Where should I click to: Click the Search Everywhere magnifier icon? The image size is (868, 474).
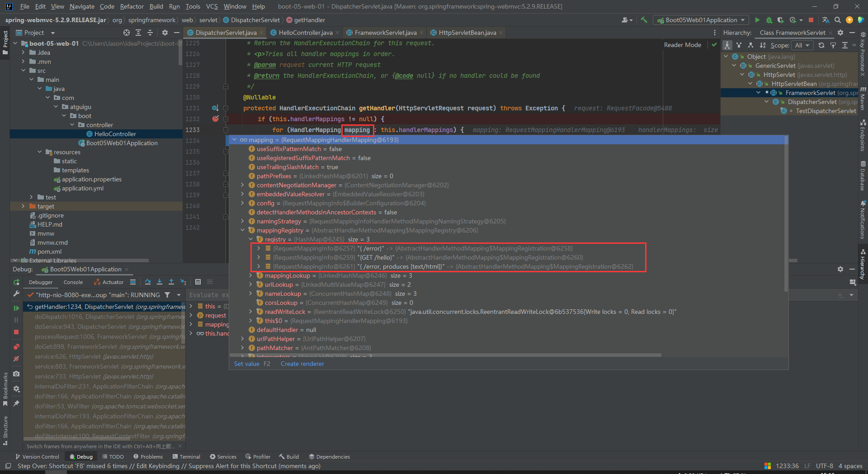pyautogui.click(x=838, y=20)
